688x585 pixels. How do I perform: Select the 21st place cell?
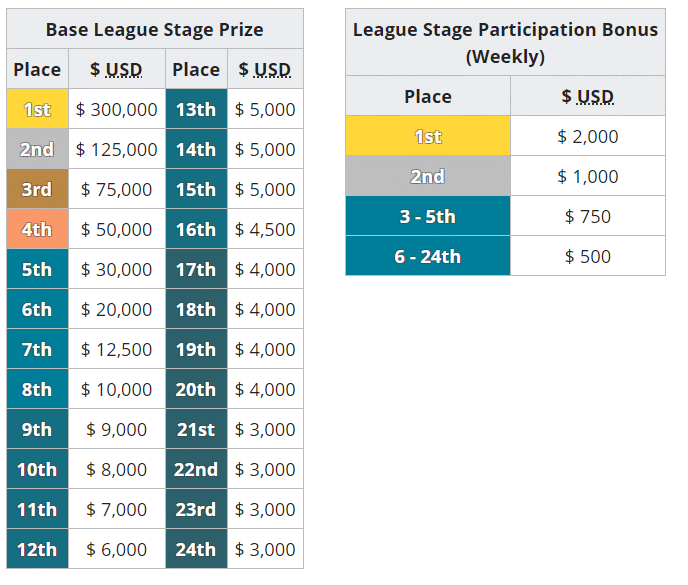point(196,430)
